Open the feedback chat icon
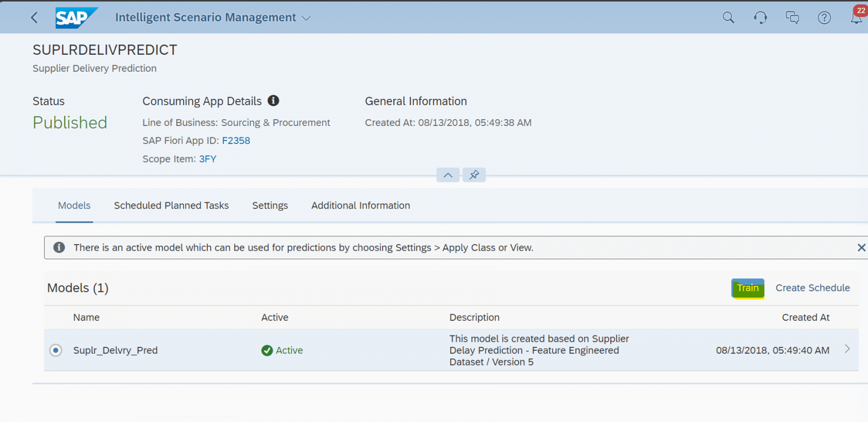This screenshot has width=868, height=422. (x=792, y=18)
